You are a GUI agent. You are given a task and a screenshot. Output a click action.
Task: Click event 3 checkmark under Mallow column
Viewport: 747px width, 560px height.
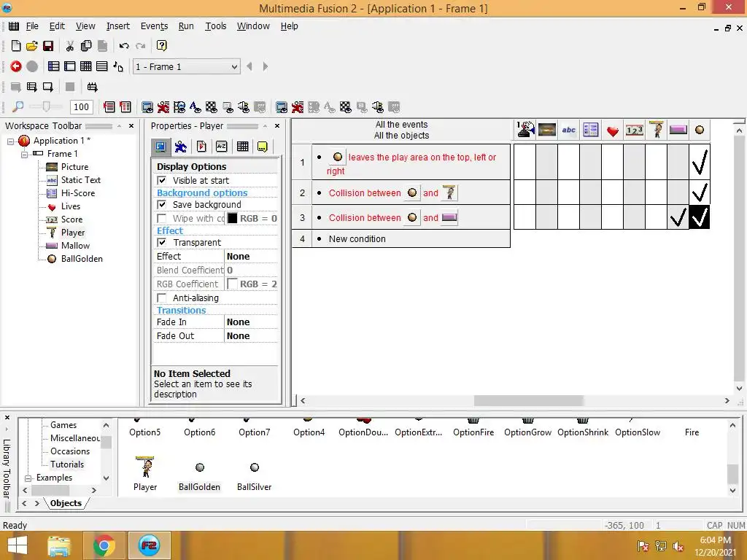(x=678, y=217)
